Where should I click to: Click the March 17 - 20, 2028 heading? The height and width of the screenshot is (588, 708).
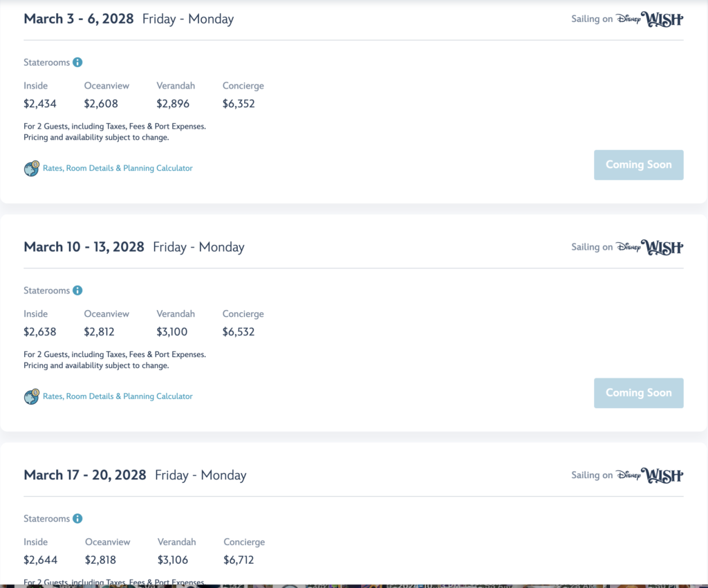point(85,475)
